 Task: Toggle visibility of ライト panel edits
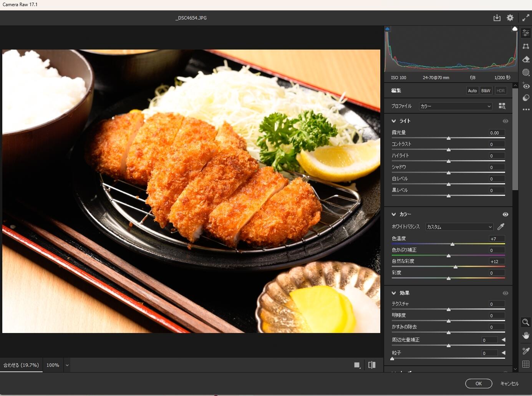505,121
